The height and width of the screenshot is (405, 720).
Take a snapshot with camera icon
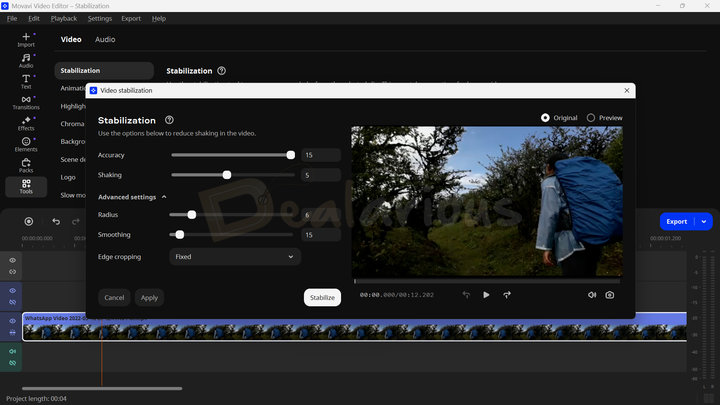pyautogui.click(x=609, y=295)
